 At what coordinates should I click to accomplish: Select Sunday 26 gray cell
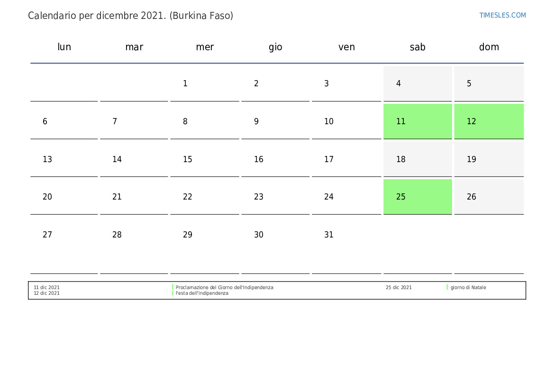(x=489, y=197)
